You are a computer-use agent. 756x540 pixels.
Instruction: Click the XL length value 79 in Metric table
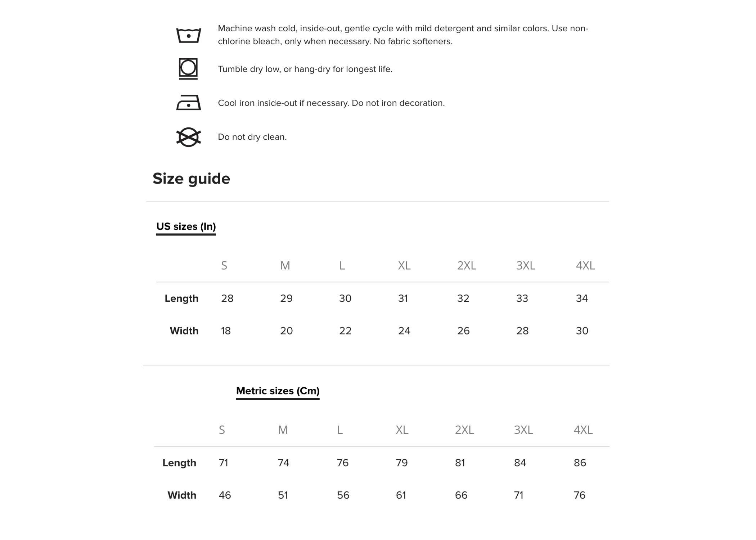(x=402, y=463)
